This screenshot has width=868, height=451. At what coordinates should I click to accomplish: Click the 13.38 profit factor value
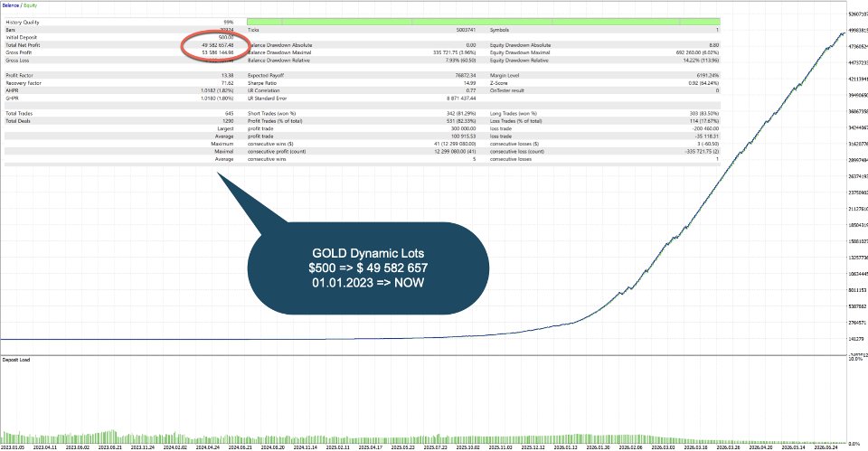coord(228,75)
